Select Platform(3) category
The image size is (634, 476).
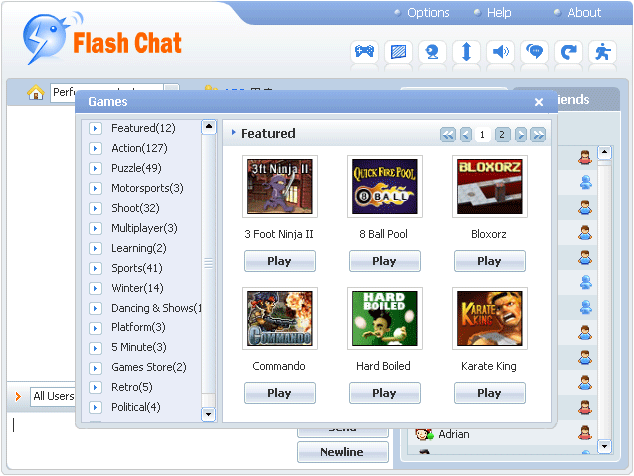(x=138, y=327)
